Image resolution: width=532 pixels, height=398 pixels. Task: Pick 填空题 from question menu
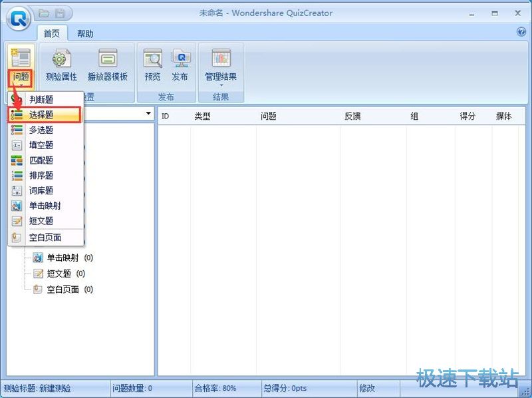click(x=46, y=145)
